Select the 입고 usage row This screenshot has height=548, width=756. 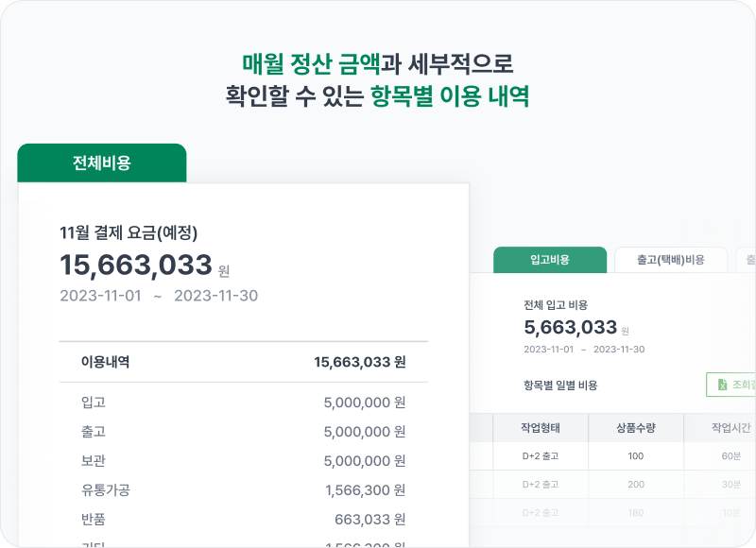tap(243, 402)
